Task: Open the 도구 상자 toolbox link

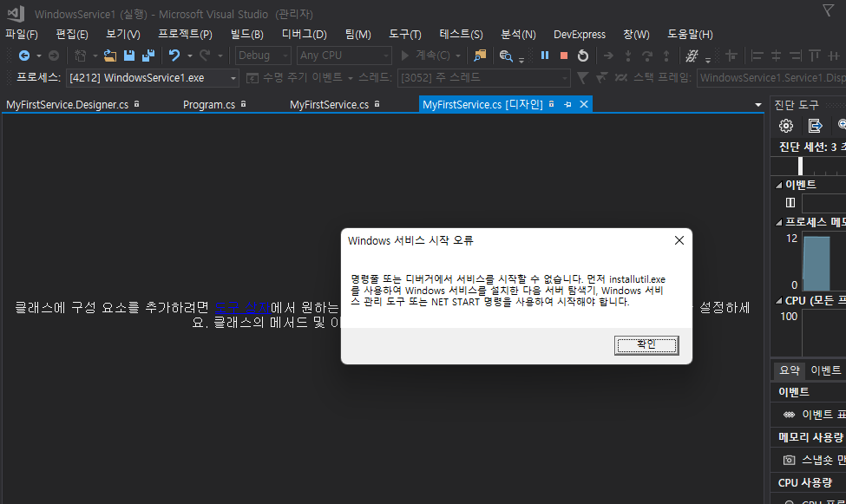Action: click(x=242, y=308)
